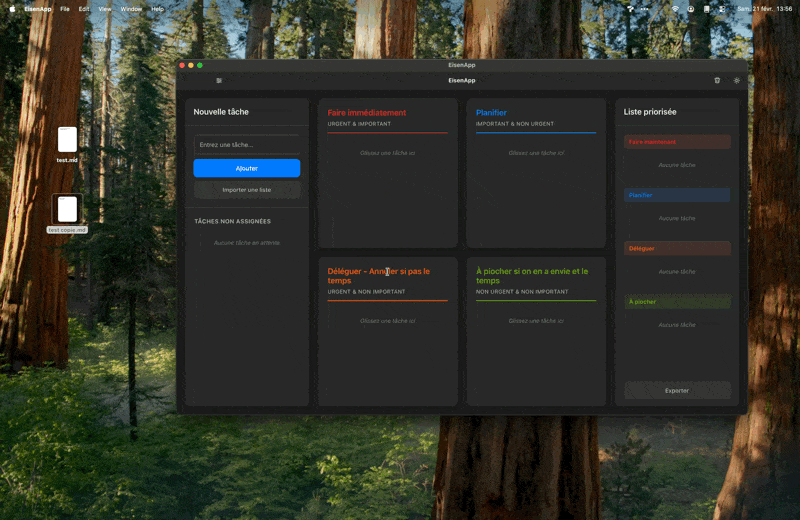Click the Déléguer - Annuler quadrant title

coord(379,276)
